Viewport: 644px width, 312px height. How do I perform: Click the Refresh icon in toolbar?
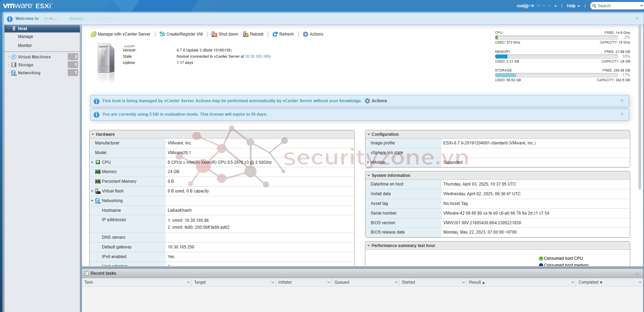pyautogui.click(x=275, y=34)
